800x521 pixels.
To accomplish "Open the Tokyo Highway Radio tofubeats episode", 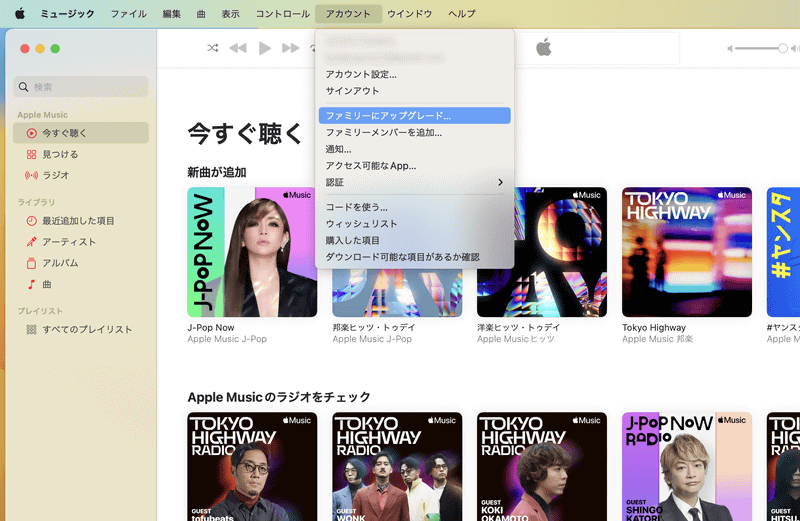I will (x=252, y=466).
